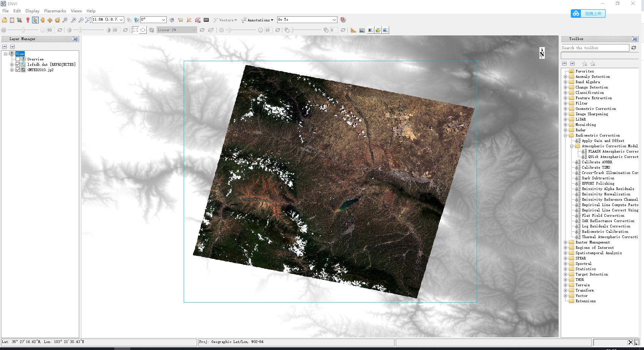Open the Data Manager clipboard icon
The image size is (644, 350).
tap(12, 20)
